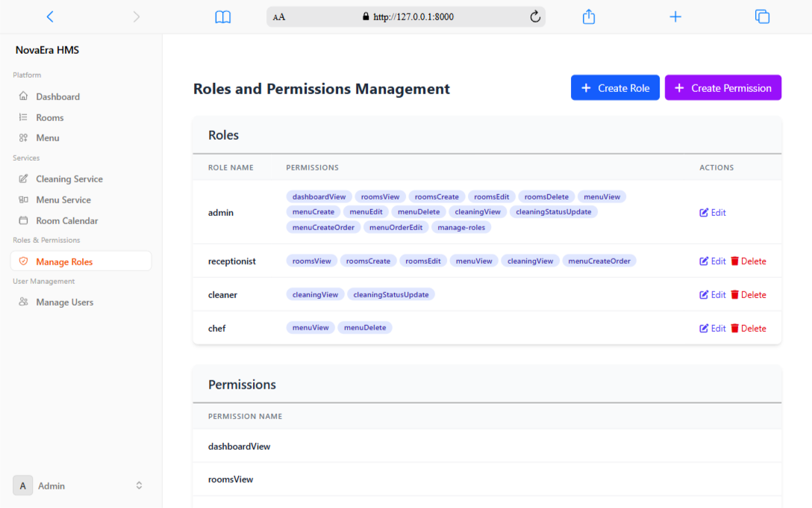Click the menuOrderEdit tag in admin row
The image size is (812, 508).
click(396, 227)
